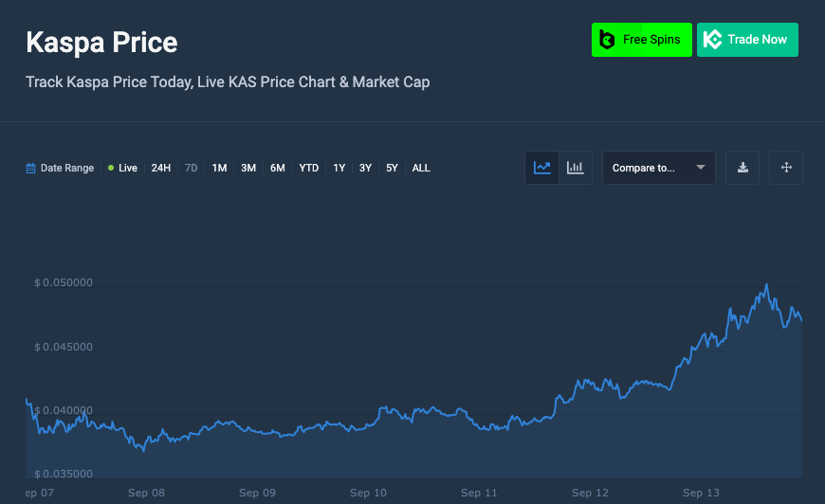Open the Date Range calendar picker

[x=30, y=169]
